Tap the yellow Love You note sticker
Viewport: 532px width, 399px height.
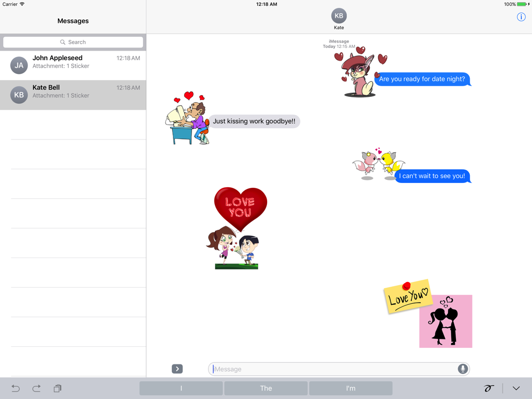[x=408, y=297]
